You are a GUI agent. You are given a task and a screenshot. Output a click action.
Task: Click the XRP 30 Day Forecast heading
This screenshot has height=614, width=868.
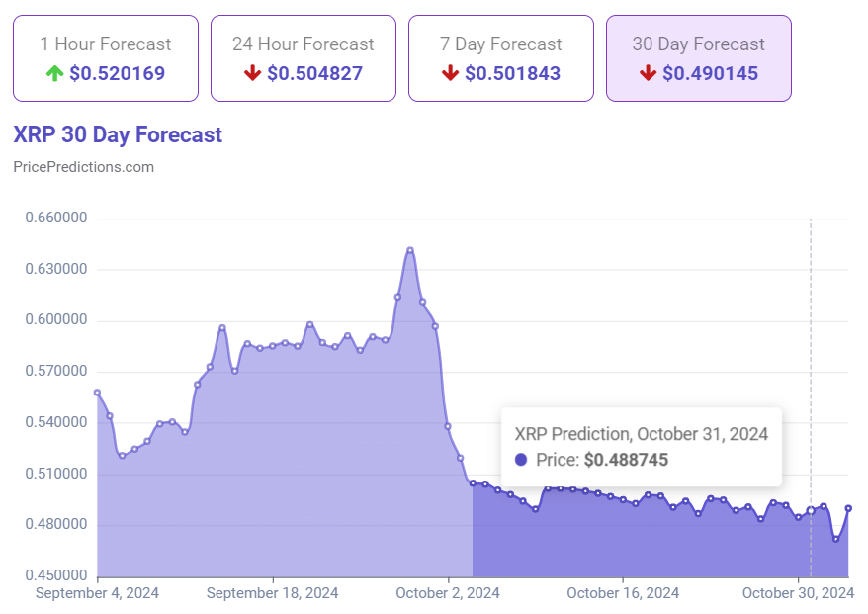click(118, 134)
